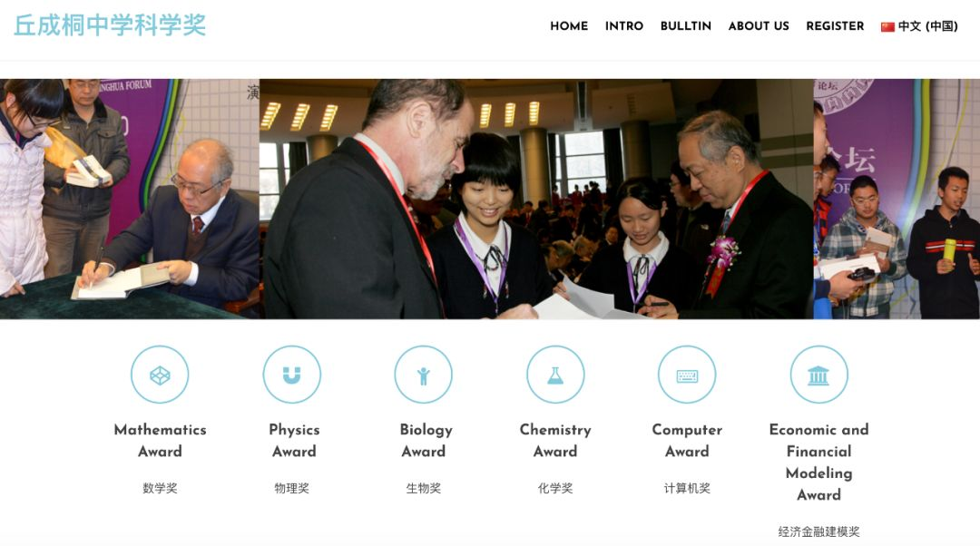Open the 中文 (中国) language selector

919,26
